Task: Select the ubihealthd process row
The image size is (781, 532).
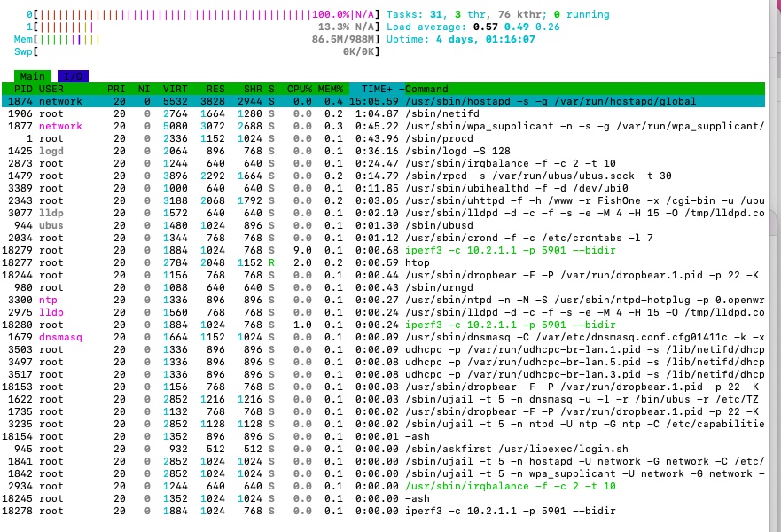Action: (383, 188)
